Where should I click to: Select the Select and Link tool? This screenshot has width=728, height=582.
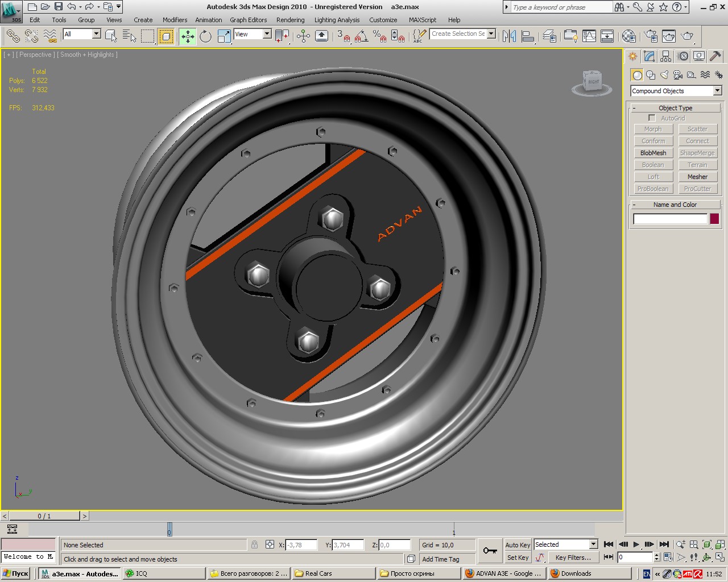coord(13,36)
